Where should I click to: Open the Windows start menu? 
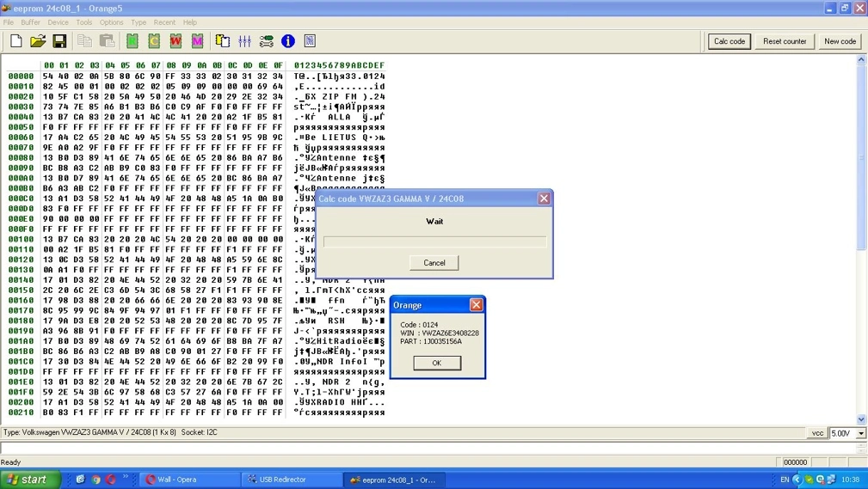click(x=29, y=479)
